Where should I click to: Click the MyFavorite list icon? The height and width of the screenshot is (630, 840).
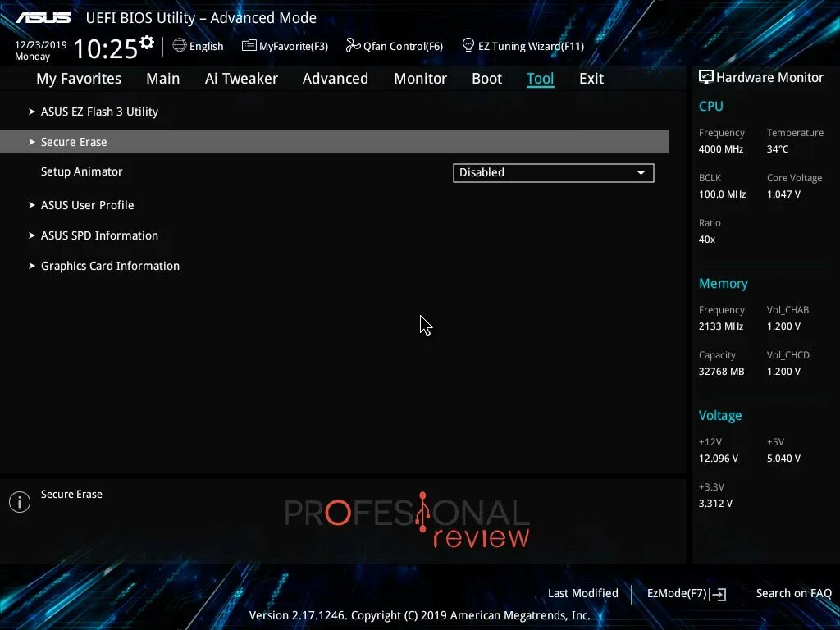249,46
